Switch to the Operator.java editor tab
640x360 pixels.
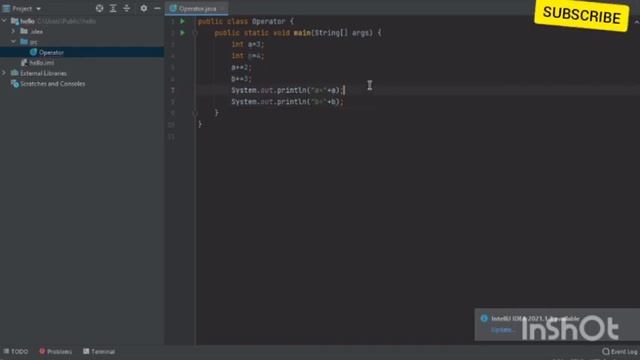[x=197, y=8]
